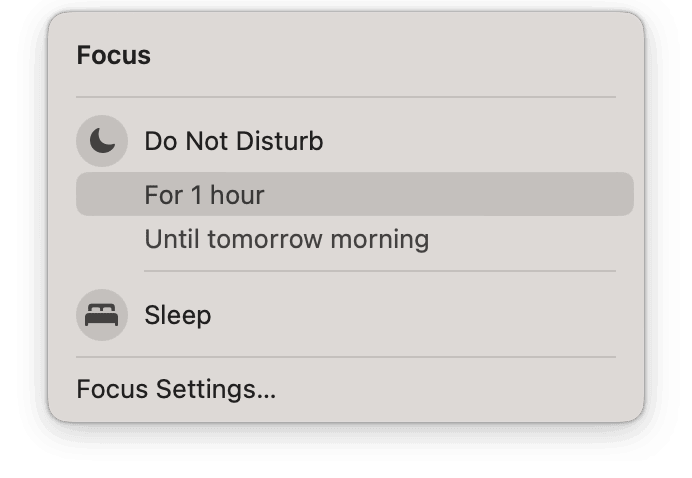Click the "Focus" header title
The image size is (692, 478).
click(x=113, y=56)
